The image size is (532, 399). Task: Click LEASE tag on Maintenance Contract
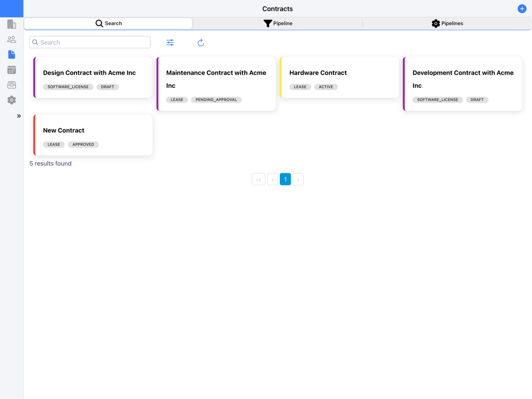coord(177,100)
